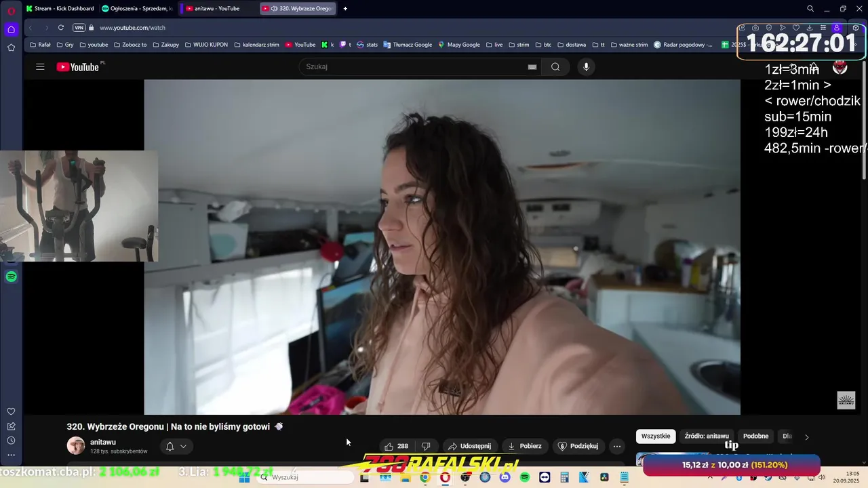Open the YouTube guide hamburger menu
Viewport: 868px width, 488px height.
coord(40,66)
